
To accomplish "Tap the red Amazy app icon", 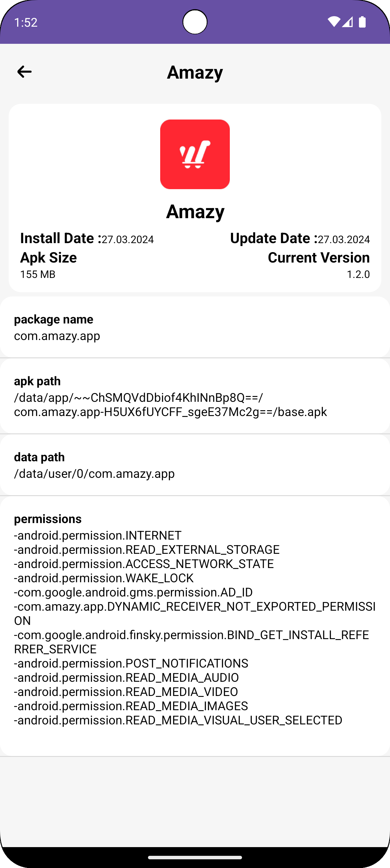I will (195, 154).
